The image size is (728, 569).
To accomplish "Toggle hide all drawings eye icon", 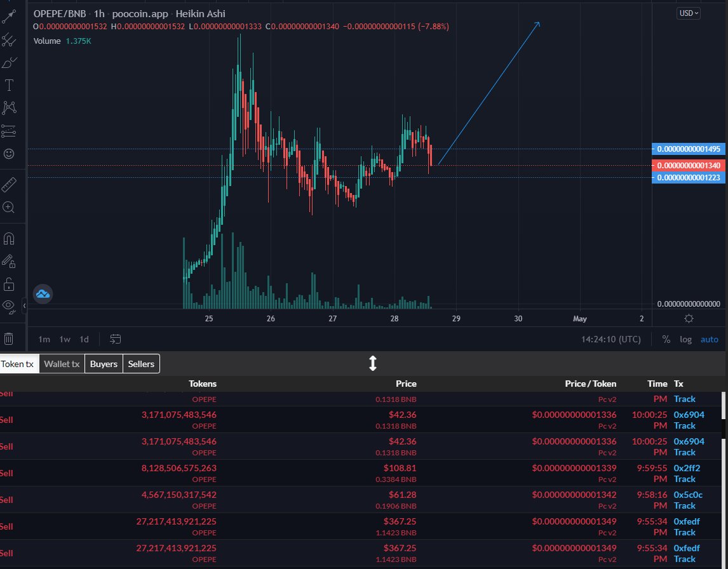I will pos(9,305).
